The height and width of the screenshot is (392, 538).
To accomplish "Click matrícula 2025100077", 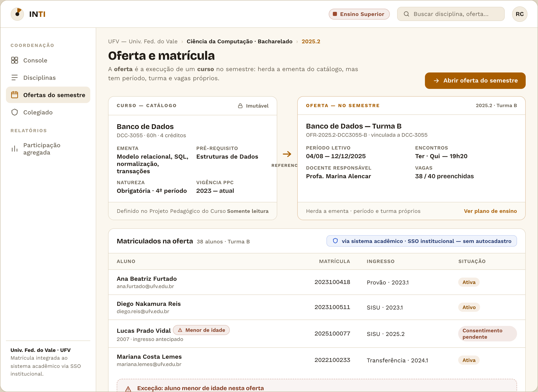I will [332, 334].
